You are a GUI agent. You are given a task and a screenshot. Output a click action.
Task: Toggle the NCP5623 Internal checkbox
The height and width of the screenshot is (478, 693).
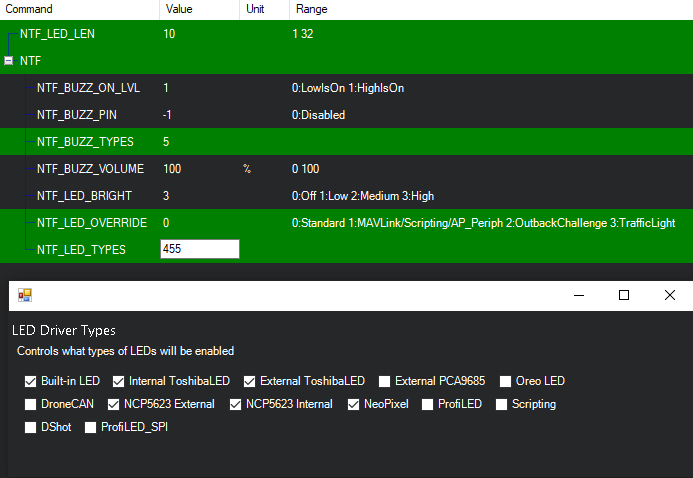coord(236,404)
